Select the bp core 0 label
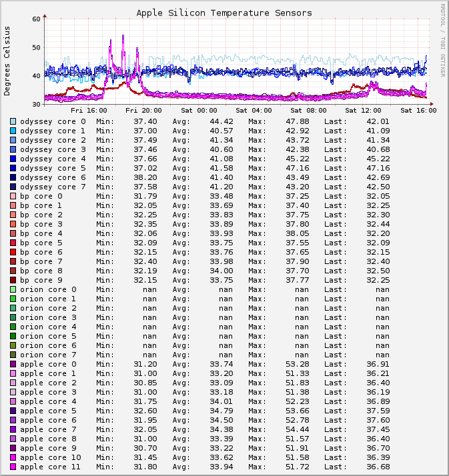Viewport: 449px width, 476px height. [x=41, y=197]
